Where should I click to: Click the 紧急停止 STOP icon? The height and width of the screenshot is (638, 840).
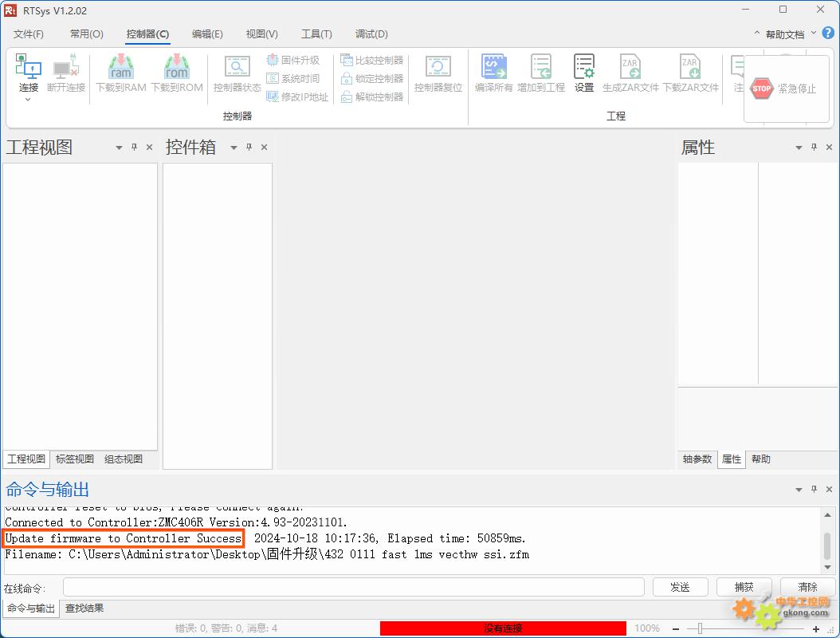[761, 89]
